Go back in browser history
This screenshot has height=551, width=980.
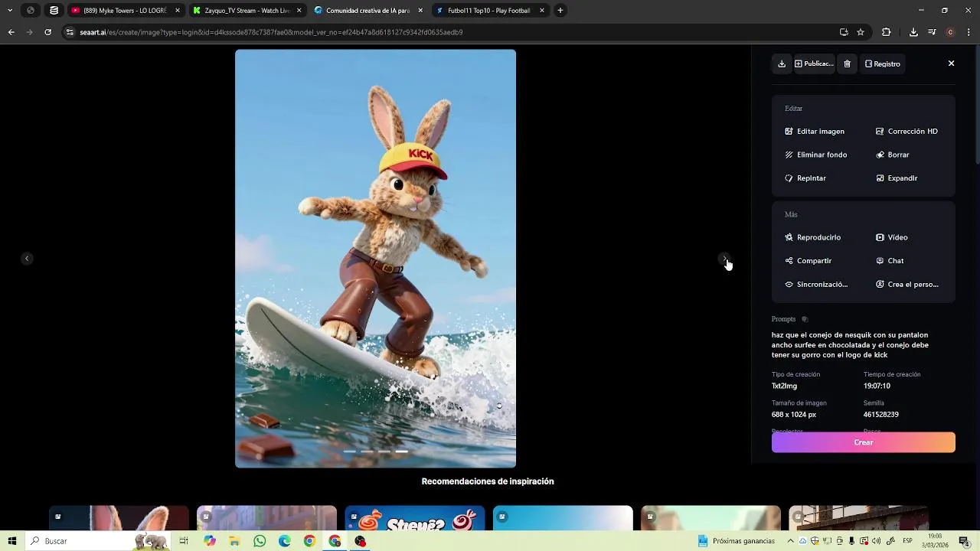[x=11, y=32]
